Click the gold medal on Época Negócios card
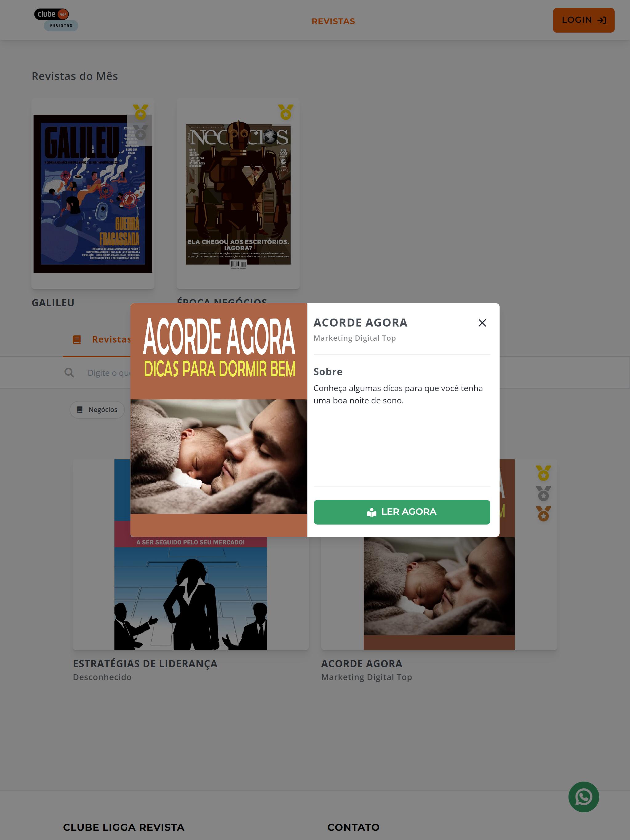This screenshot has height=840, width=630. point(286,112)
